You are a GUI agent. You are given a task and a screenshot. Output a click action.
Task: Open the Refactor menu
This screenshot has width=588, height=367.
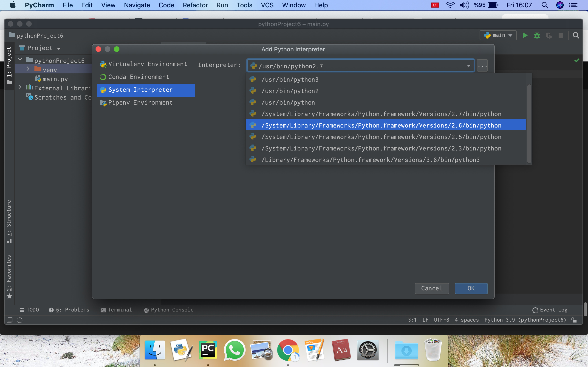coord(195,5)
